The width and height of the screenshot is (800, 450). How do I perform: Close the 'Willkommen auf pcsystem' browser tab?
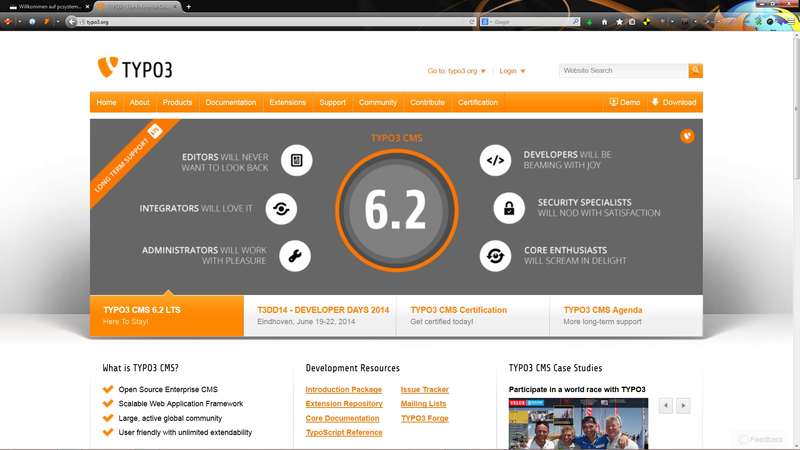(87, 7)
